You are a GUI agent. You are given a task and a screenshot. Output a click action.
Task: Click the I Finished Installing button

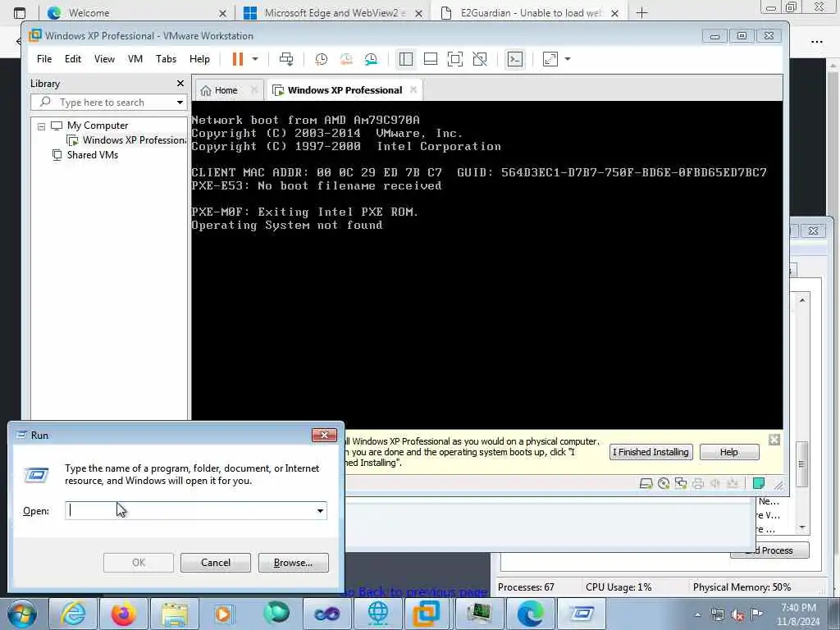[x=651, y=452]
